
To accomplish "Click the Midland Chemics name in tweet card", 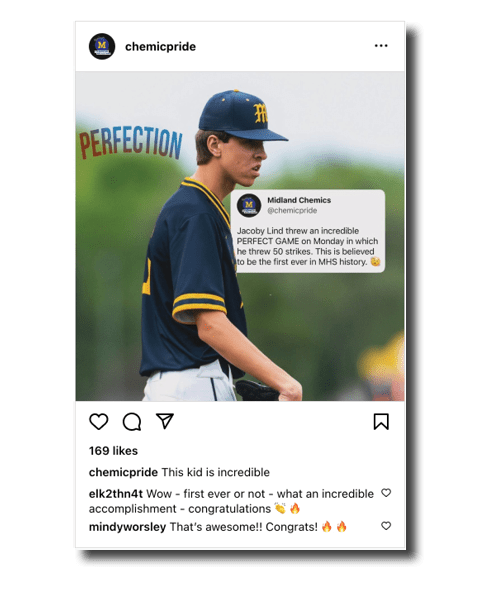I will pyautogui.click(x=299, y=200).
